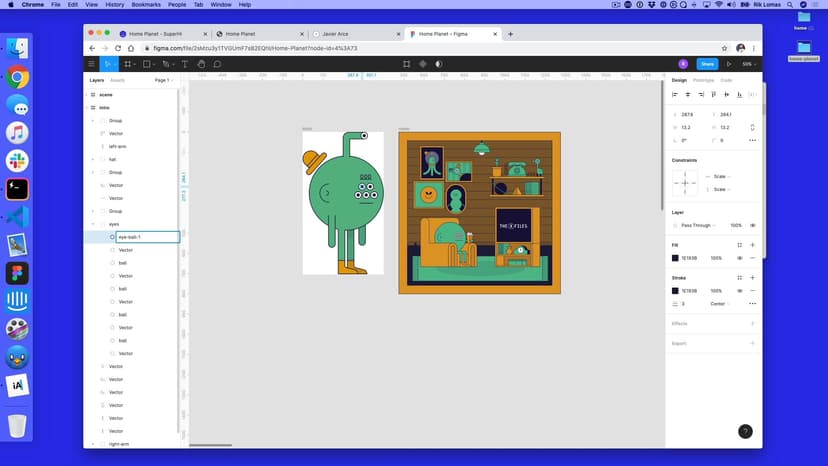Click the Fill color swatch 1E1E3B
Viewport: 828px width, 466px height.
675,258
